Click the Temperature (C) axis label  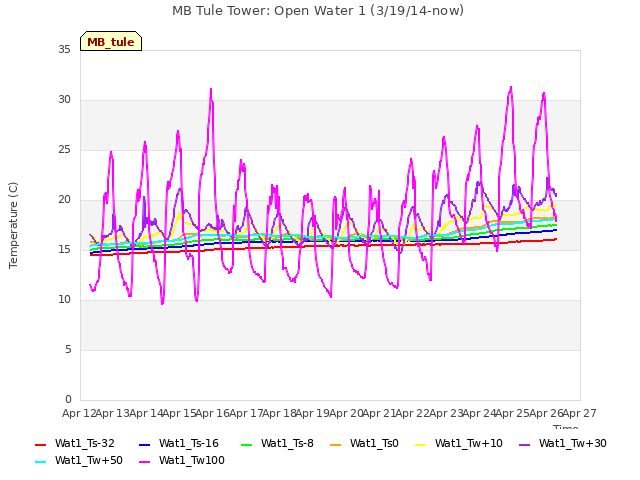(13, 225)
